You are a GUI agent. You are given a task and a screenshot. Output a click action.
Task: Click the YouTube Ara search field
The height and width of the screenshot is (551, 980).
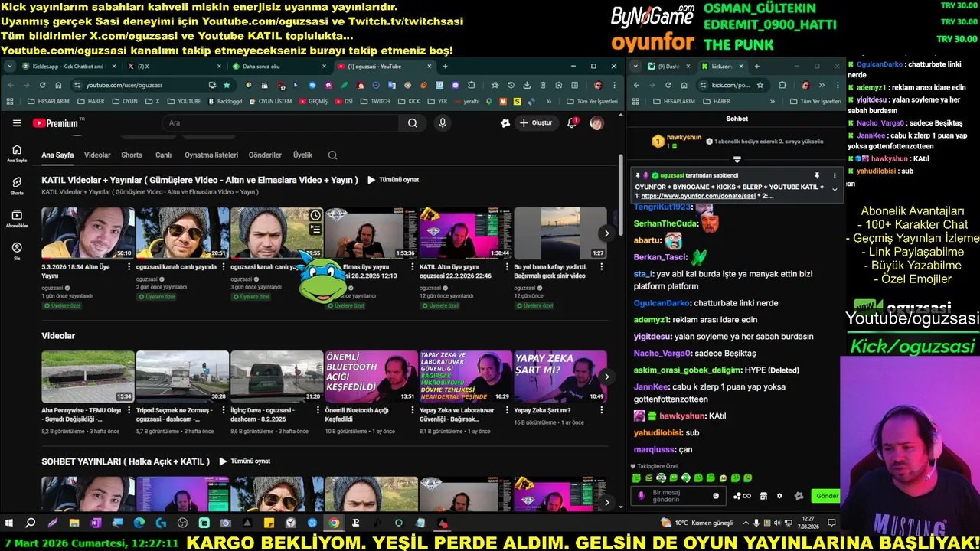(279, 123)
